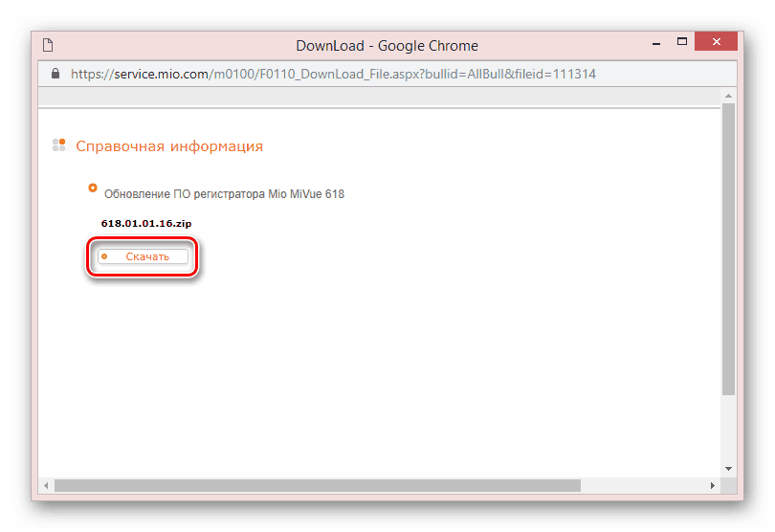Viewport: 775px width, 532px height.
Task: Click the service.mio.com URL address field
Action: tap(335, 74)
